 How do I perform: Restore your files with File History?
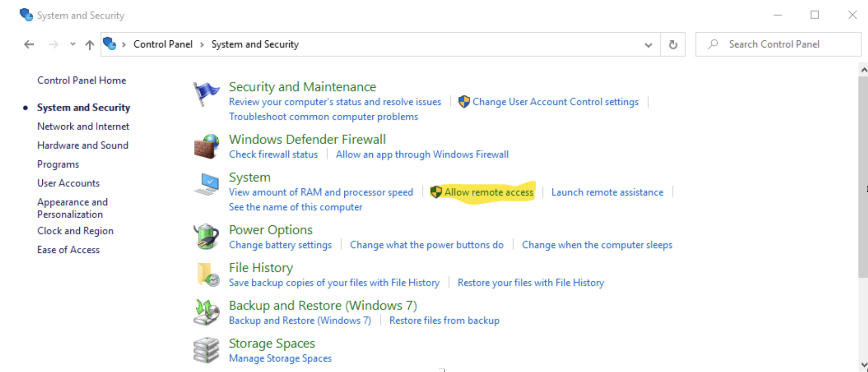(x=530, y=282)
